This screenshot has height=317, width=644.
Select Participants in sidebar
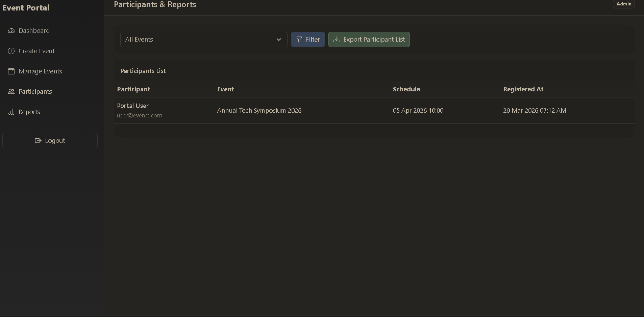pos(50,92)
